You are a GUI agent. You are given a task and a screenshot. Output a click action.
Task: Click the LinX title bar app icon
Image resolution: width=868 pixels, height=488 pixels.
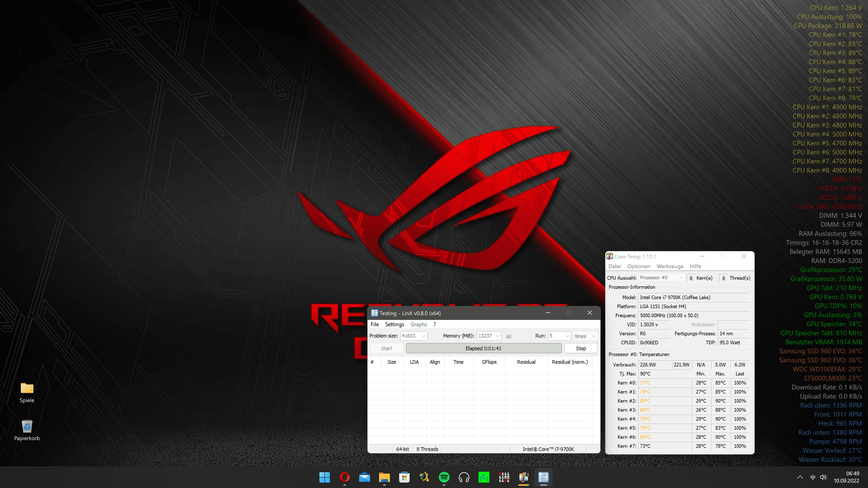(x=374, y=313)
